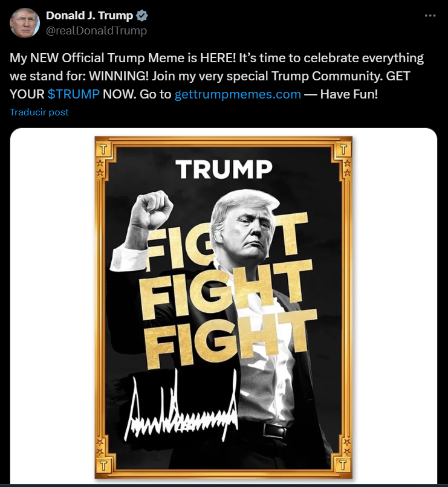Click the blue verified badge
This screenshot has height=487, width=448.
tap(143, 16)
